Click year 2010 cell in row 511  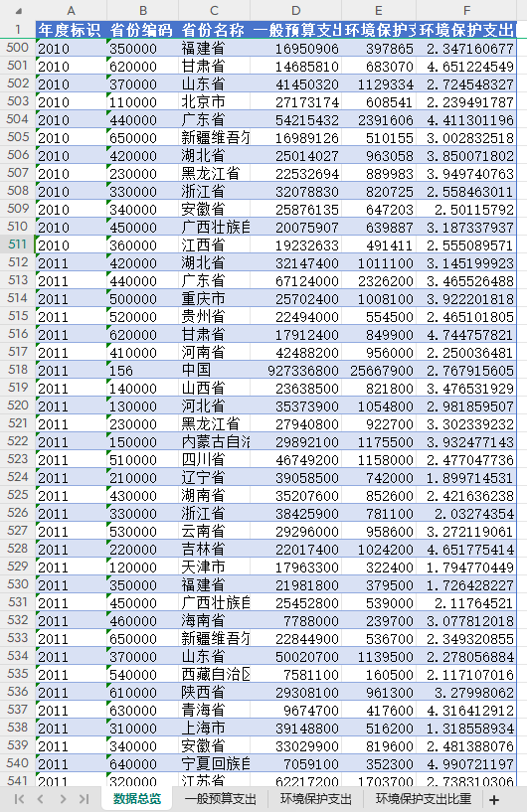[71, 244]
